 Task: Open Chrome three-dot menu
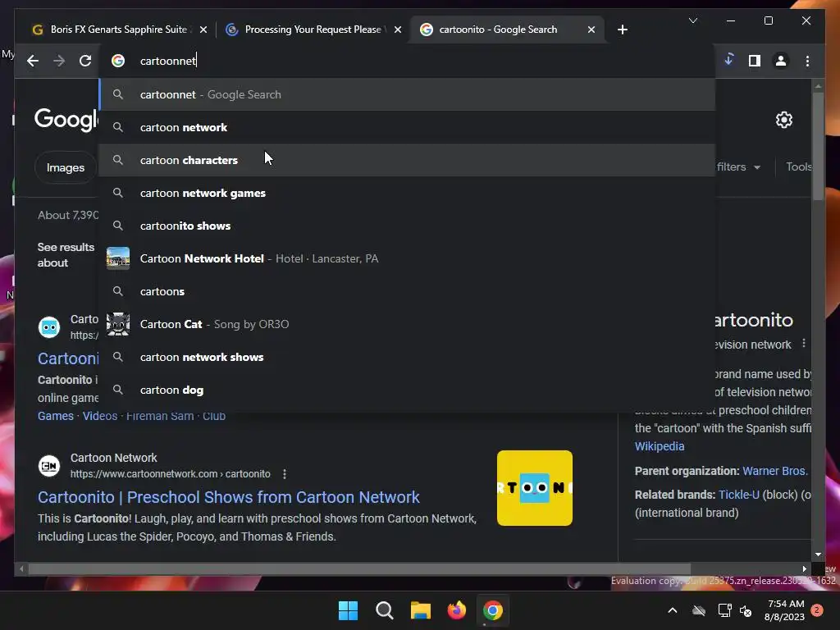pos(807,61)
